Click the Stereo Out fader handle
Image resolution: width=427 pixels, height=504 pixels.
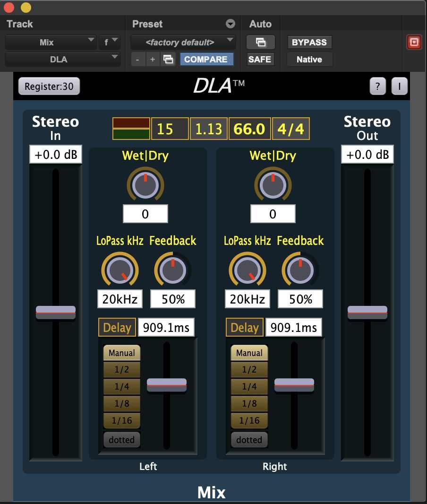pos(367,312)
